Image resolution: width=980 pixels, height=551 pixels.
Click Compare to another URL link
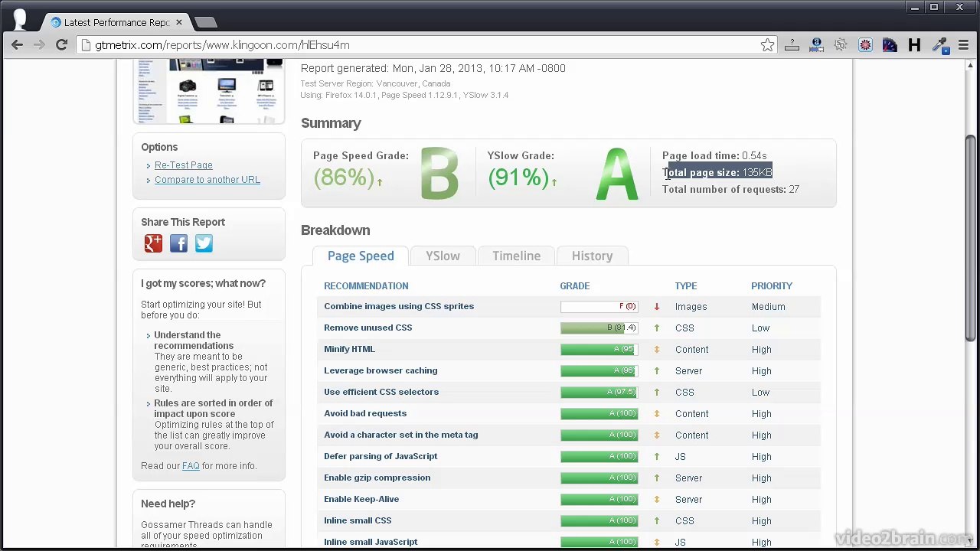207,180
